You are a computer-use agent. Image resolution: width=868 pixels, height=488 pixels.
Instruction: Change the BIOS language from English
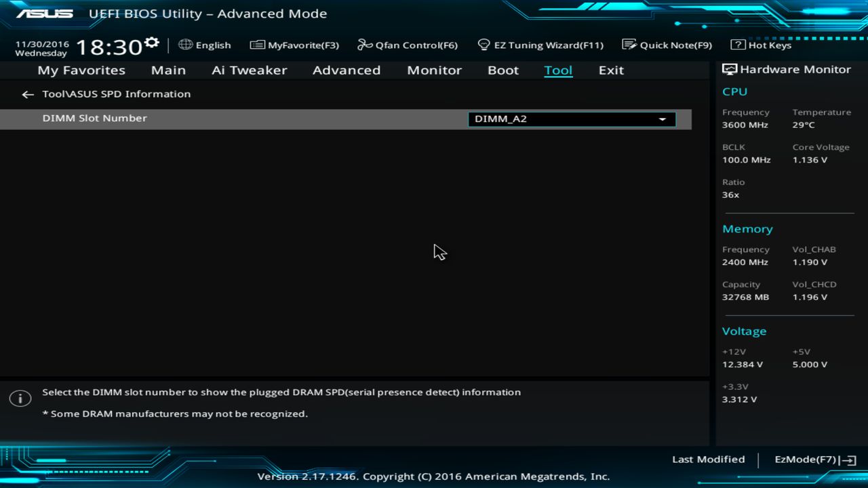click(205, 45)
